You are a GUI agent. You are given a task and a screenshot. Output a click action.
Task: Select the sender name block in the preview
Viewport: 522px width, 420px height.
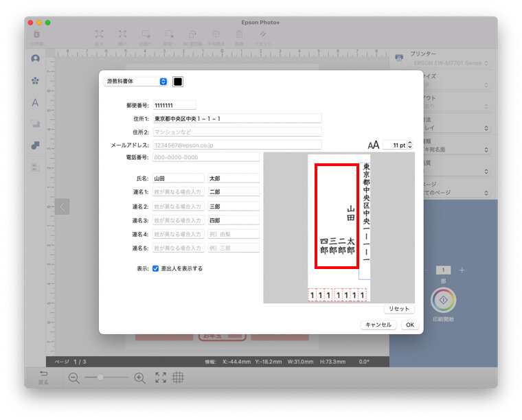click(337, 216)
